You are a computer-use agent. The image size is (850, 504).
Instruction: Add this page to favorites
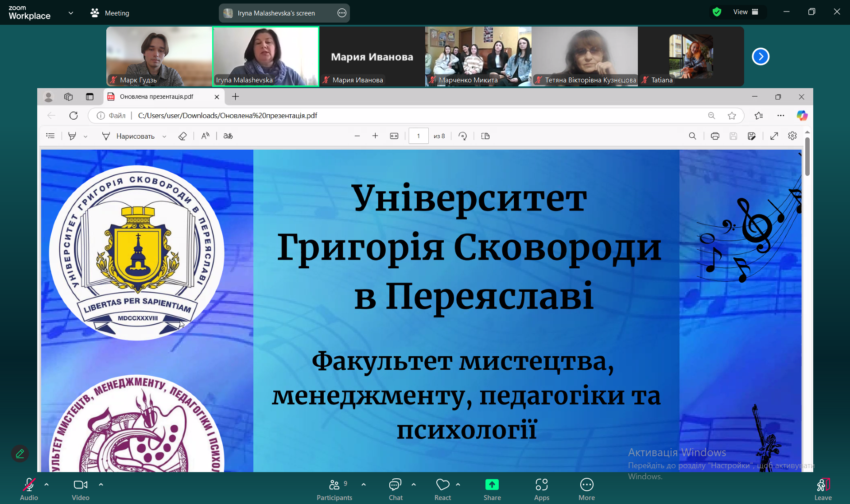point(732,116)
